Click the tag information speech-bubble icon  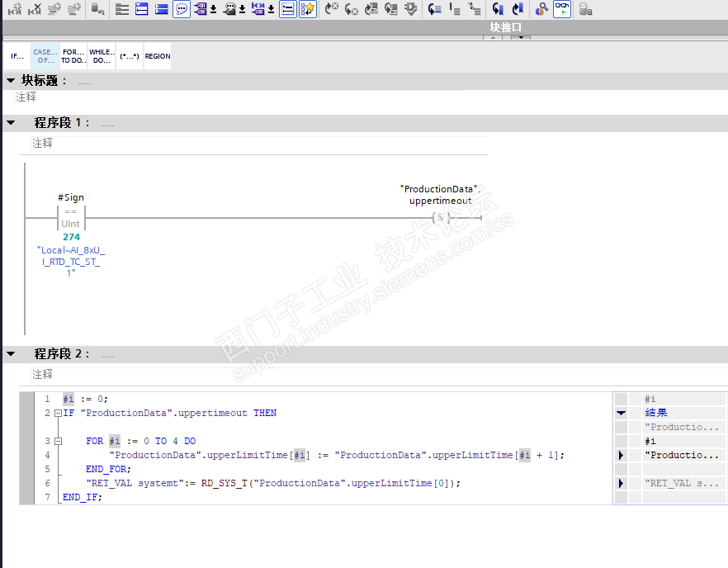coord(229,9)
